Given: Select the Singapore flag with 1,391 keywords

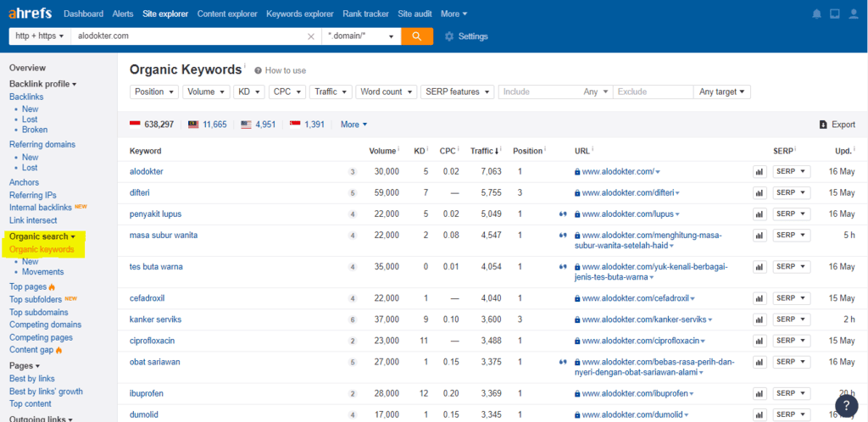Looking at the screenshot, I should [307, 125].
